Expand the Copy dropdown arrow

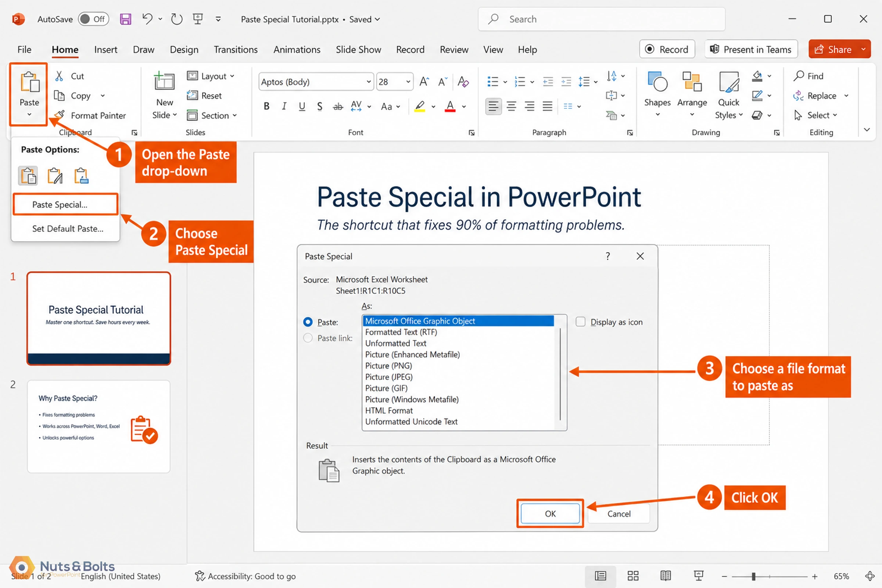click(103, 96)
